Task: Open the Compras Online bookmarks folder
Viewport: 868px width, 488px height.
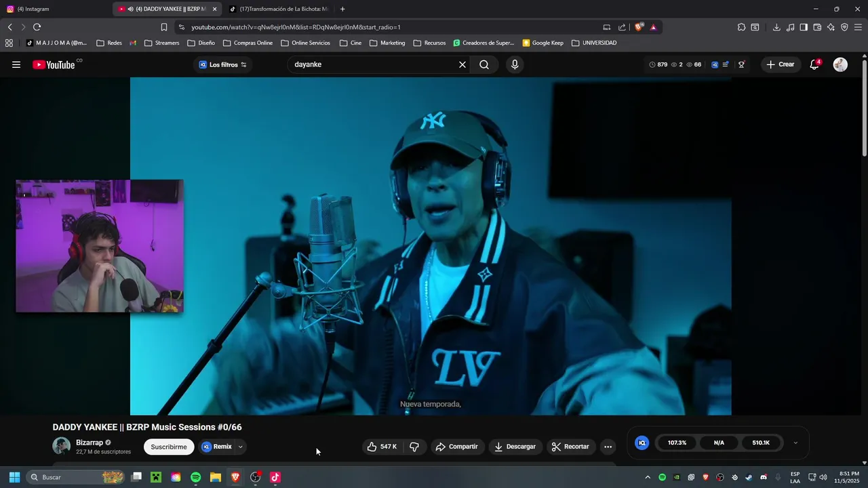Action: 248,43
